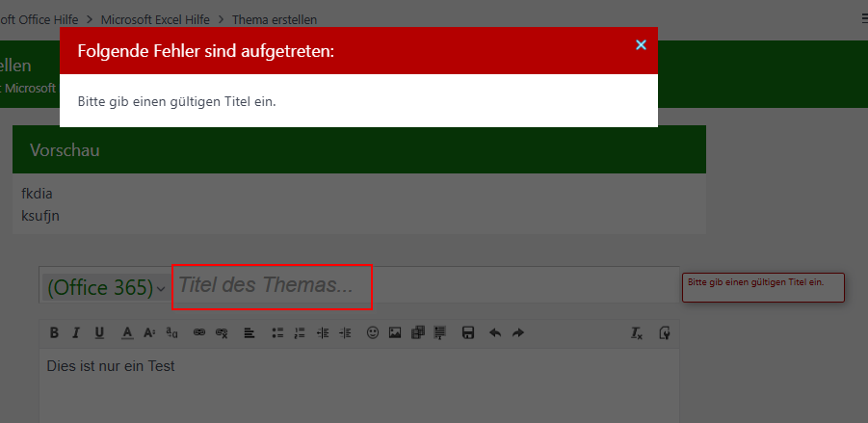Click the 'ksufjn' preview text
Viewport: 868px width, 423px height.
pyautogui.click(x=40, y=216)
